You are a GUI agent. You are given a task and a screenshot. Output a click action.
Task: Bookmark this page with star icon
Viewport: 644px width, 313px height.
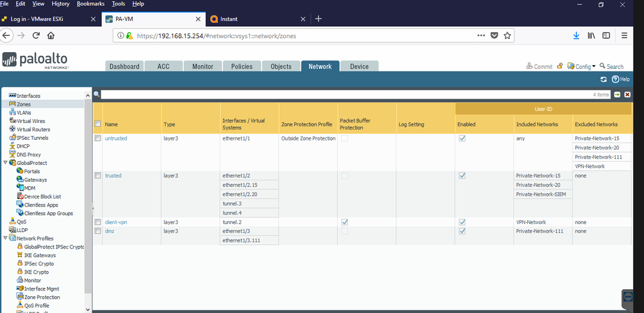507,35
